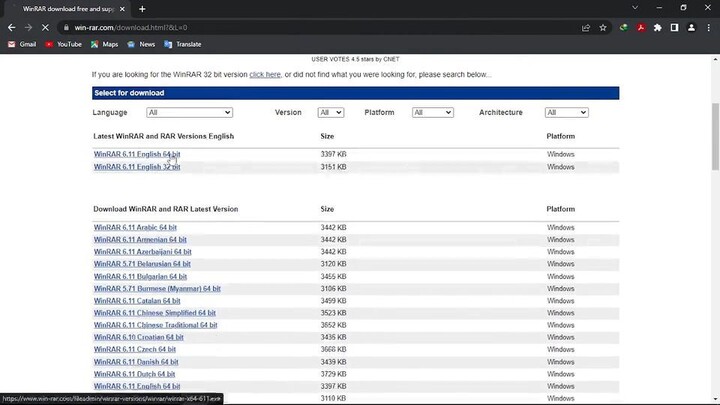Download WinRAR 6.11 English 32 bit
720x405 pixels.
point(137,167)
